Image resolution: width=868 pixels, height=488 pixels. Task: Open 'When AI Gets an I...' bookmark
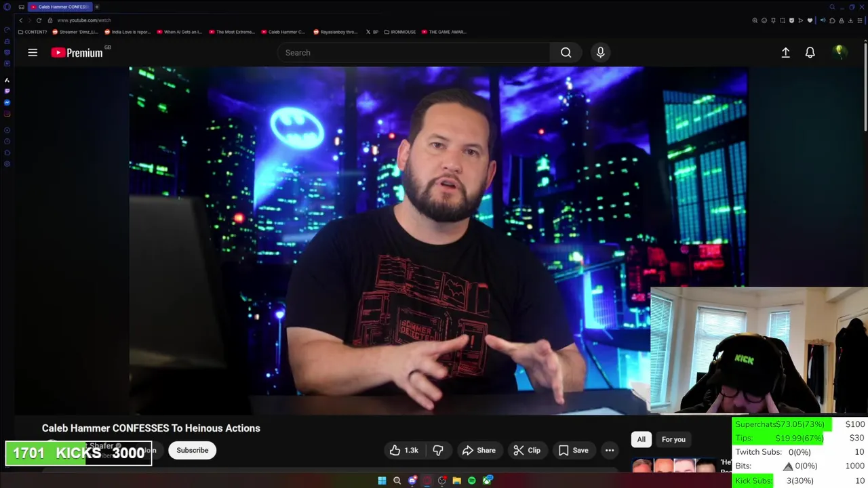pos(180,32)
